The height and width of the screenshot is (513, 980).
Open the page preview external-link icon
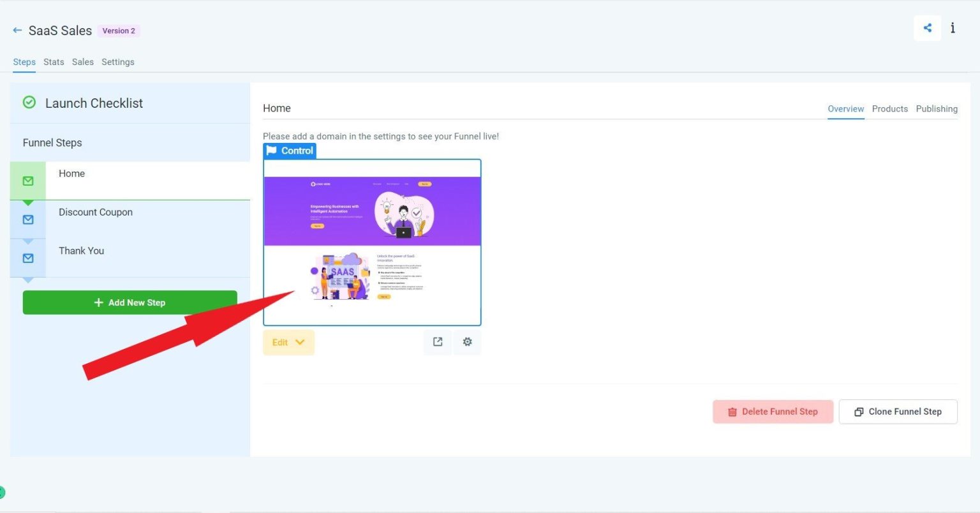click(x=437, y=342)
